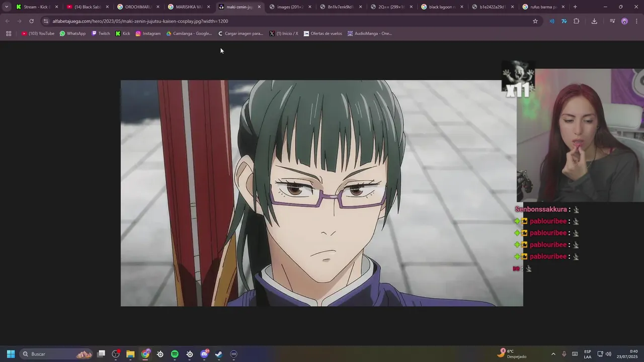644x362 pixels.
Task: Close the Stream - Kick tab
Action: point(56,7)
